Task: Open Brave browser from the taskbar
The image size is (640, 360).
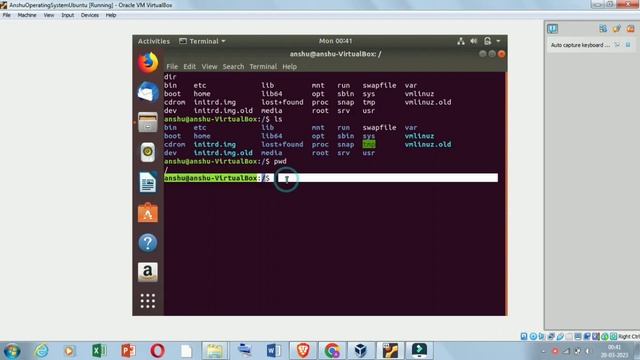Action: pyautogui.click(x=302, y=351)
